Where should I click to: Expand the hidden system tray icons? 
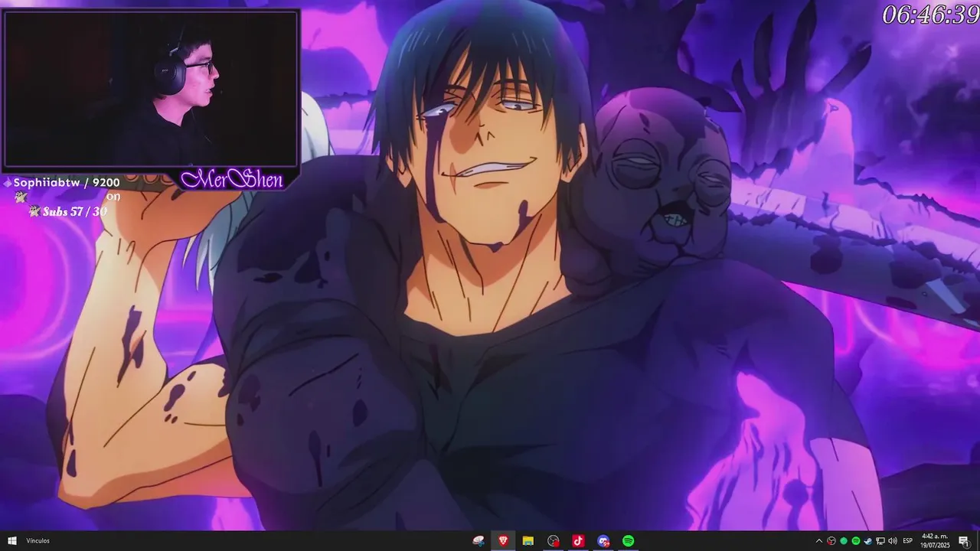(x=819, y=541)
